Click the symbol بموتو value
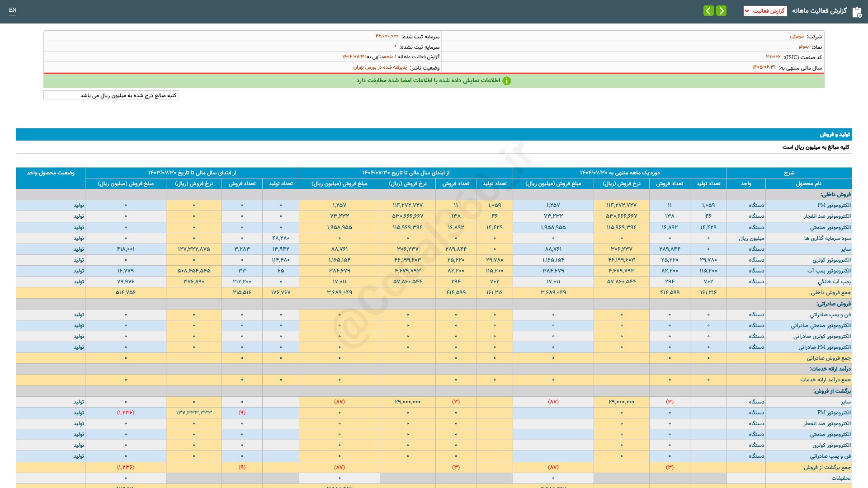Image resolution: width=868 pixels, height=488 pixels. 803,47
